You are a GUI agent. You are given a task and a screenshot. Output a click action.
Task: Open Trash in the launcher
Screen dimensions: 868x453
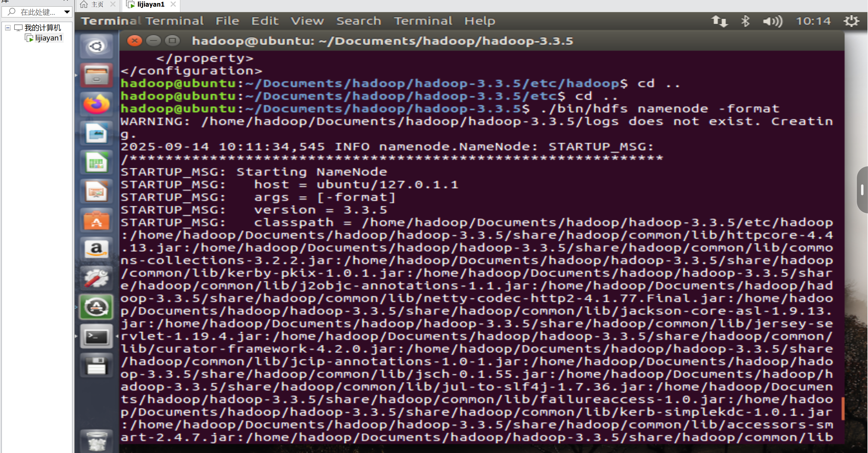pyautogui.click(x=96, y=440)
